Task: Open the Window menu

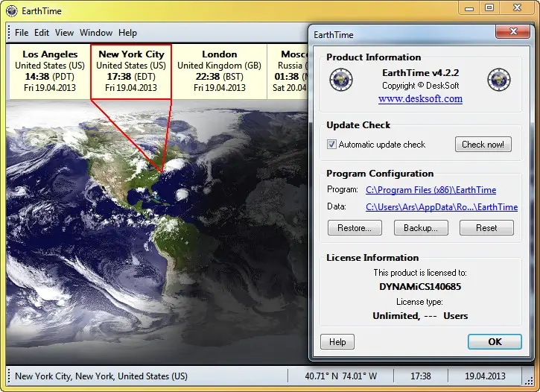Action: coord(96,33)
